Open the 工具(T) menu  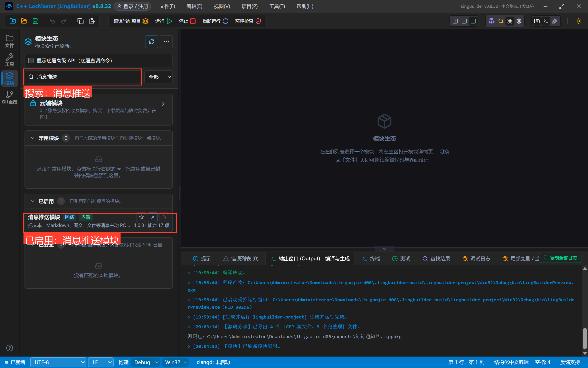click(277, 6)
